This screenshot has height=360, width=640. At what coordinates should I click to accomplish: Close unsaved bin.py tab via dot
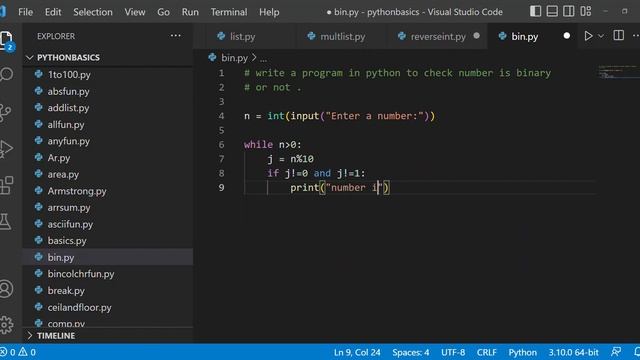(x=567, y=36)
